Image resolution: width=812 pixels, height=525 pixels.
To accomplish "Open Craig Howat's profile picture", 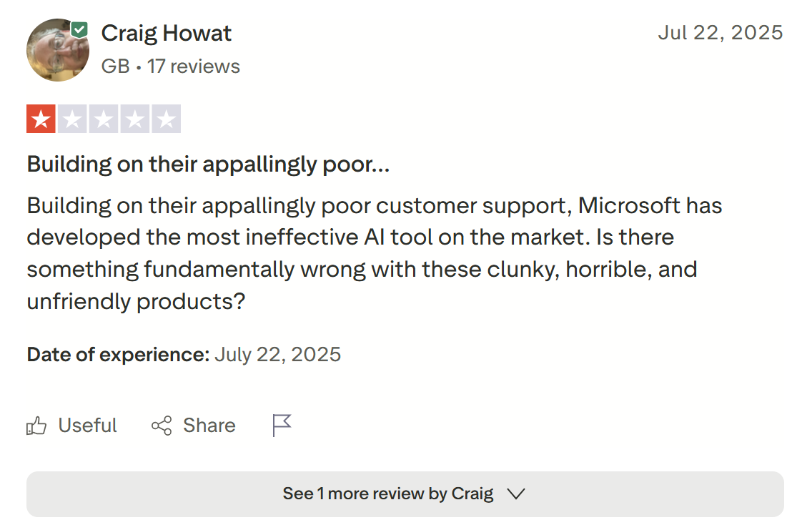I will (x=57, y=50).
